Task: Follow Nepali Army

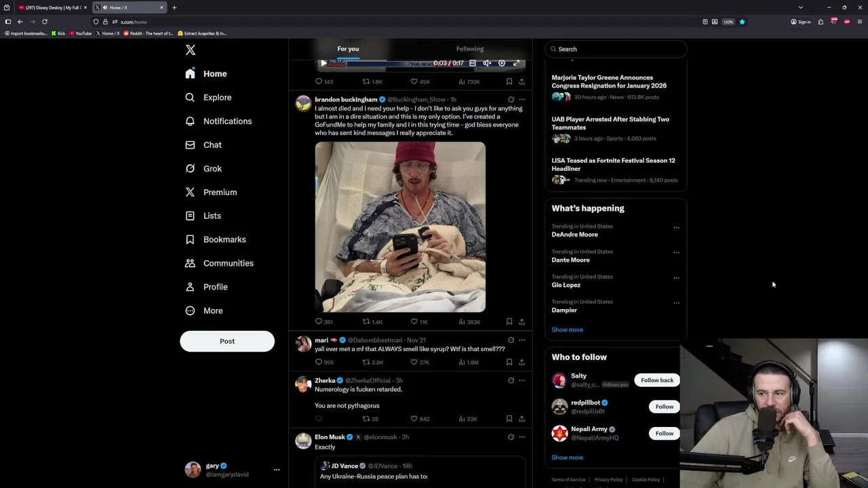Action: (x=664, y=433)
